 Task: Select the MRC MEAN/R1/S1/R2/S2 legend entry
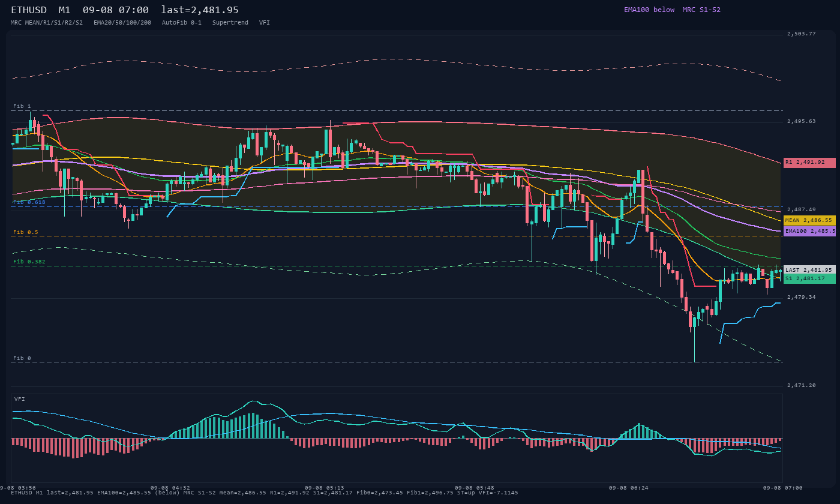coord(47,22)
